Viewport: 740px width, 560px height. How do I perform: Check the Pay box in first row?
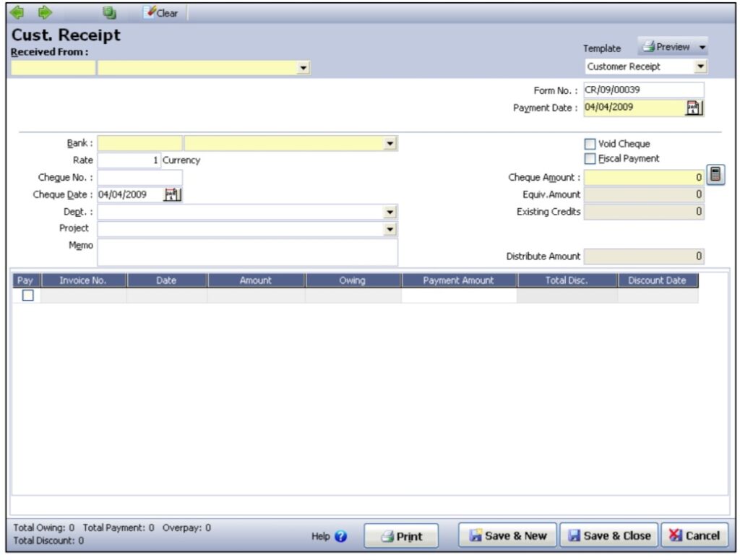27,296
